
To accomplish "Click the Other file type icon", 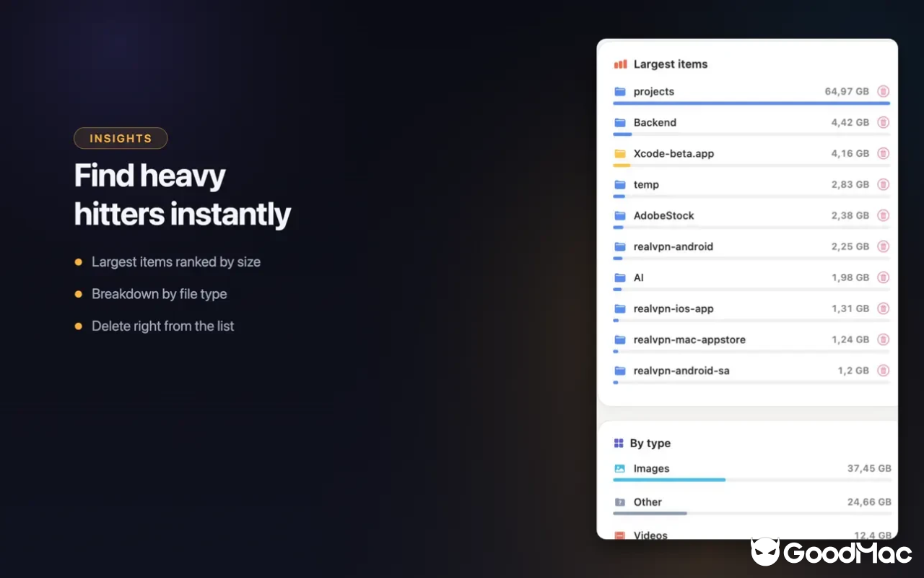I will (x=619, y=502).
